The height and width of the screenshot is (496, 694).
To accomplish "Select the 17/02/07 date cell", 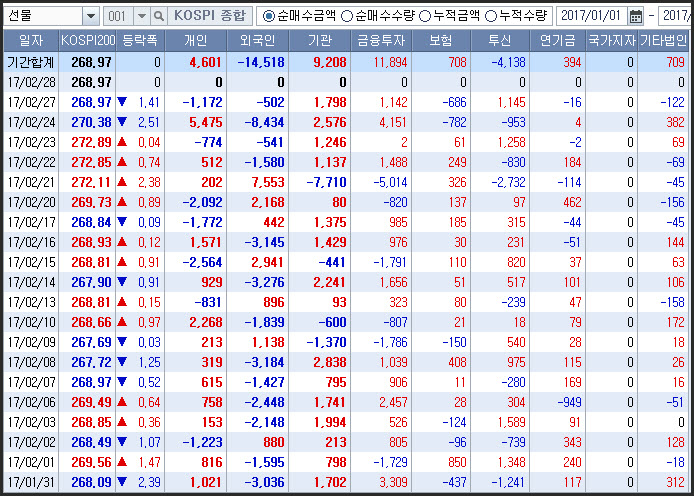I will tap(31, 382).
